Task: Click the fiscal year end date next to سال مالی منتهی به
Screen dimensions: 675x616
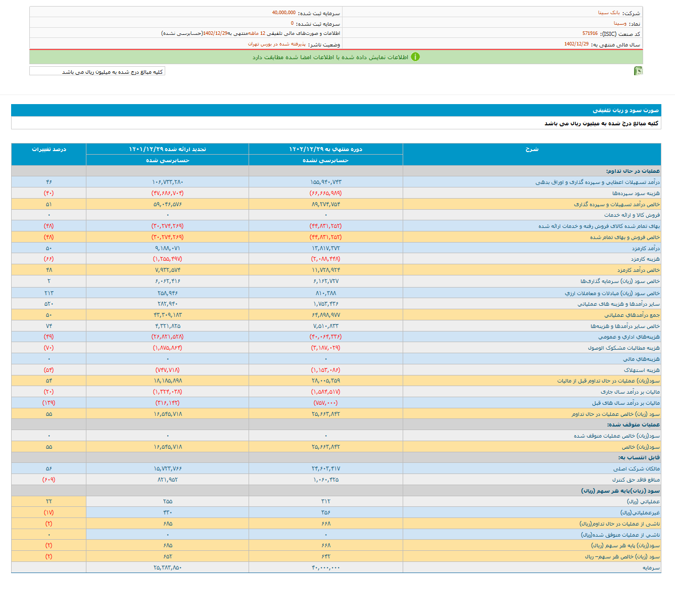Action: (x=576, y=44)
